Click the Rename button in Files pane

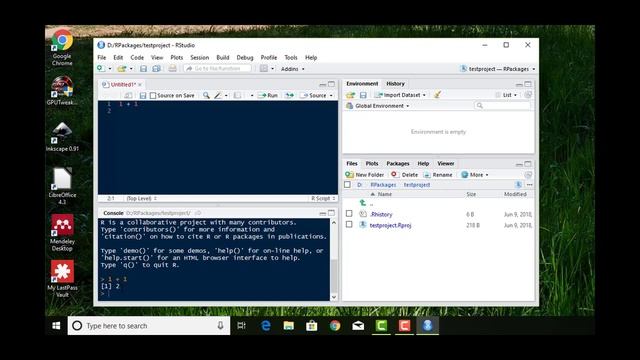click(438, 175)
